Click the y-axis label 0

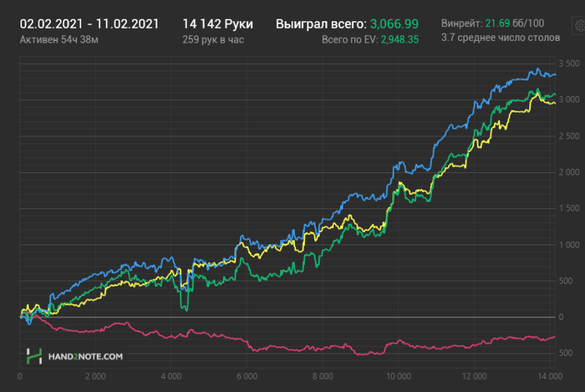[x=561, y=317]
